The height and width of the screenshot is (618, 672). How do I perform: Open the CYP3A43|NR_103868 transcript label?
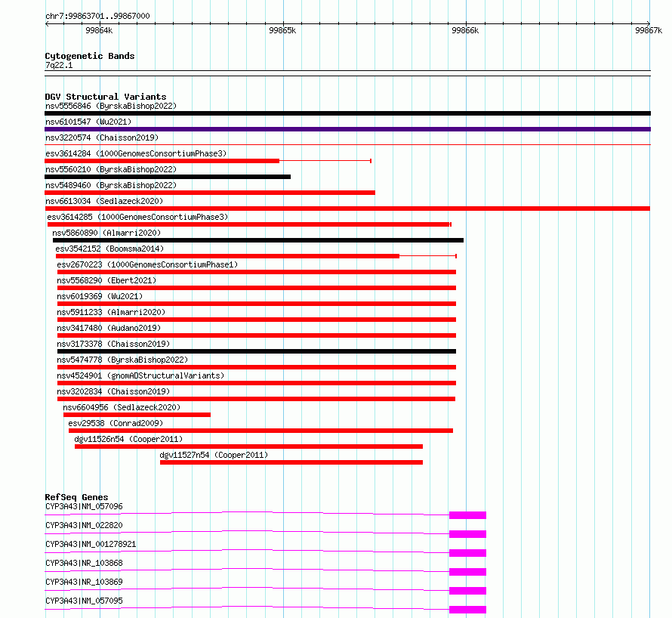point(84,563)
